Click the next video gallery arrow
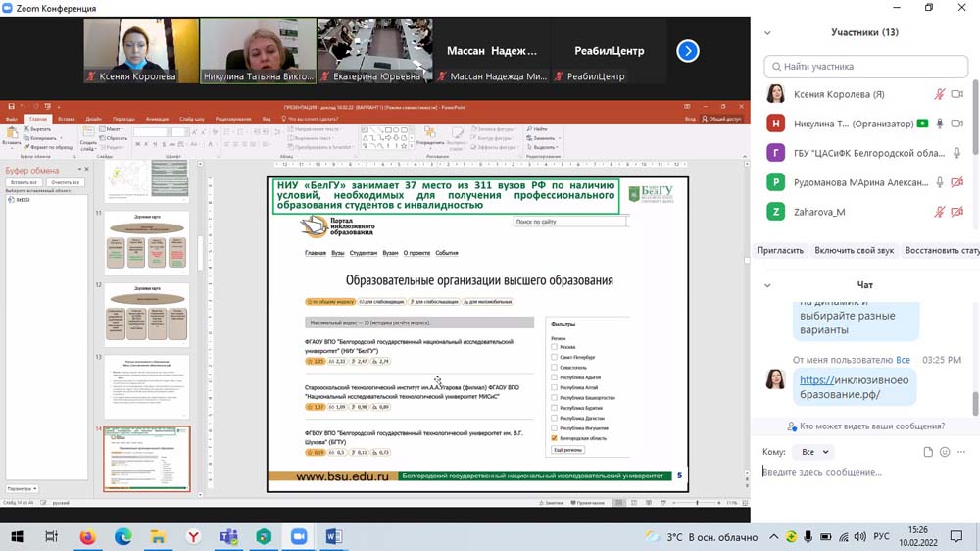This screenshot has height=551, width=980. 688,51
